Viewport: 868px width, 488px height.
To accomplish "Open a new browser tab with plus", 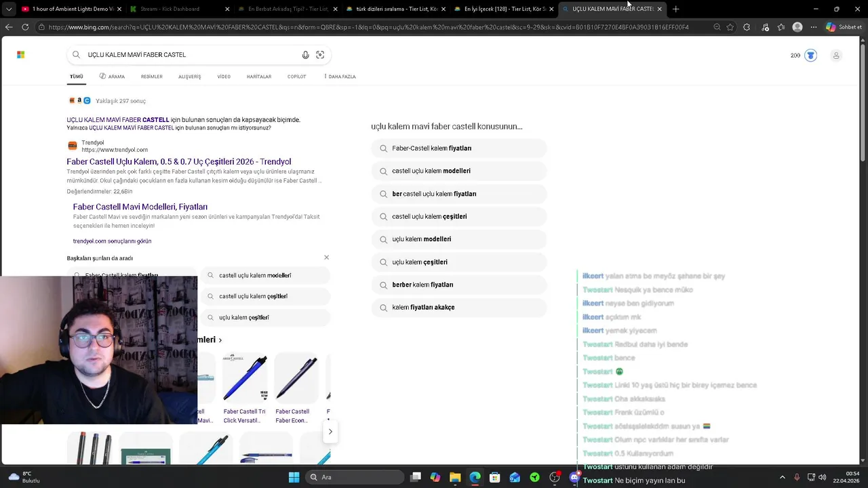I will 675,9.
